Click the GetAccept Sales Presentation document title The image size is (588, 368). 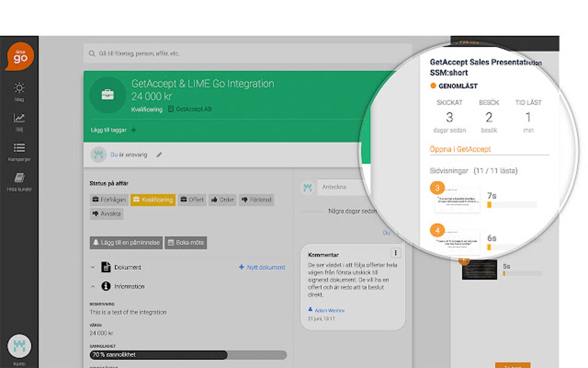485,67
